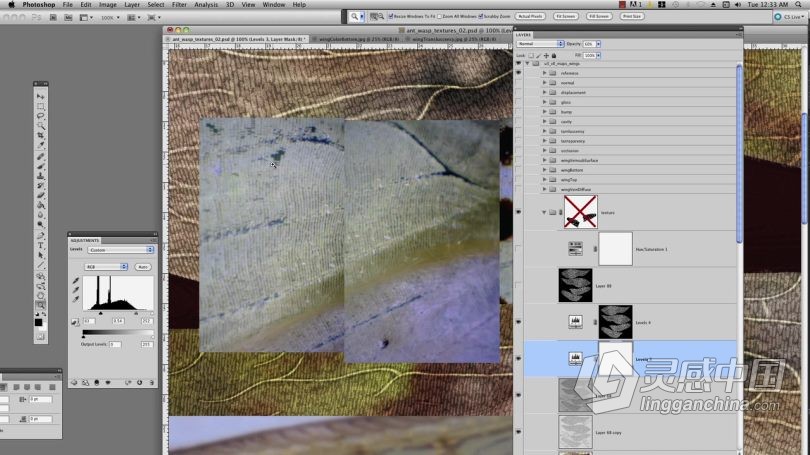Click the black input levels slider
Viewport: 810px width, 455px height.
pos(100,313)
